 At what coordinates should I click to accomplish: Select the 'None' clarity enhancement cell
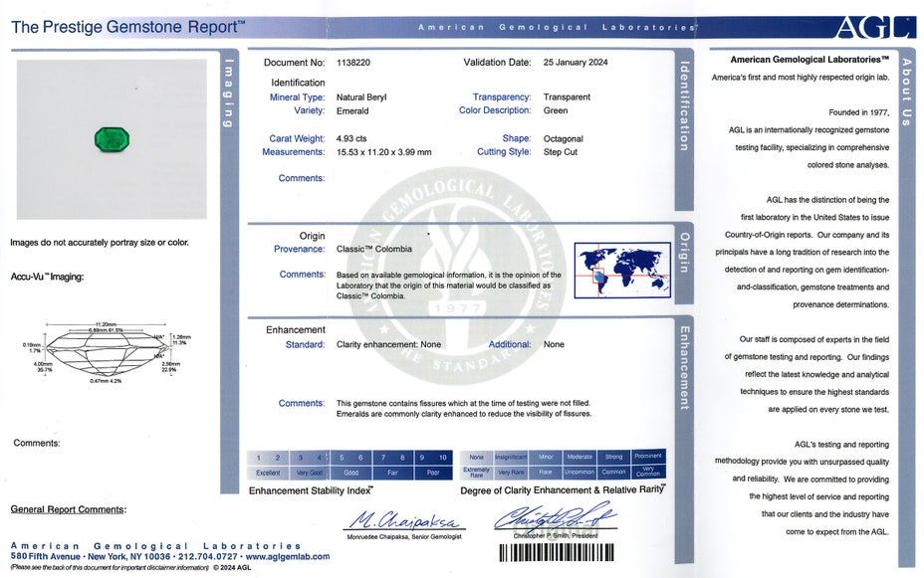(x=476, y=457)
